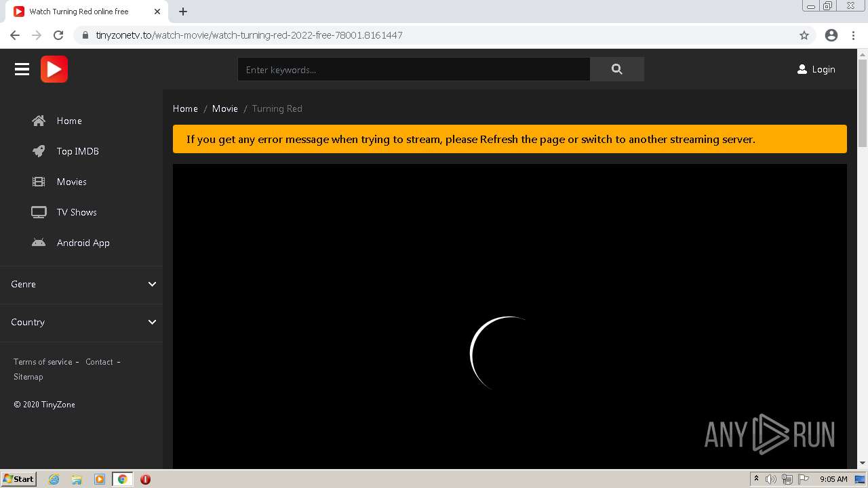This screenshot has width=868, height=488.
Task: Bookmark this page with star icon
Action: pyautogui.click(x=804, y=35)
